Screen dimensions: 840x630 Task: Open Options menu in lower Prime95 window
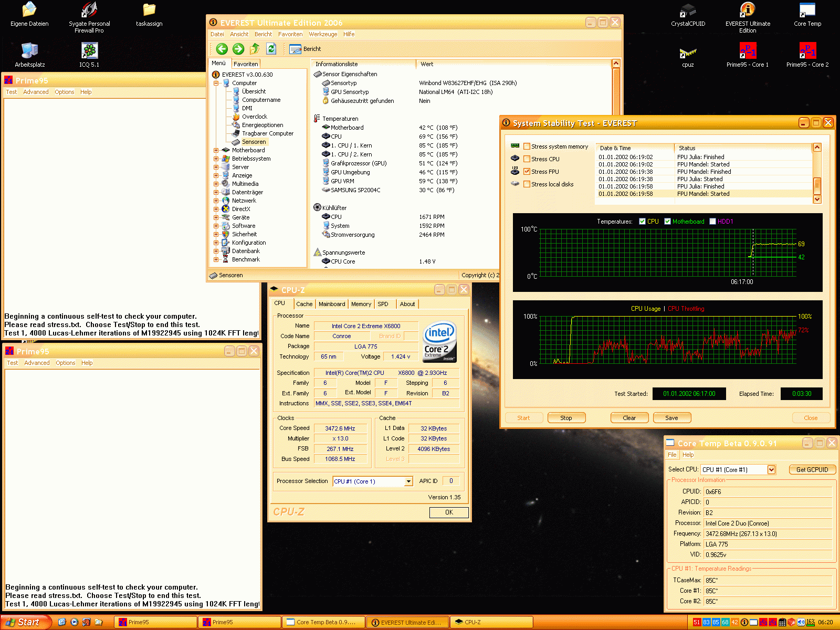click(66, 363)
